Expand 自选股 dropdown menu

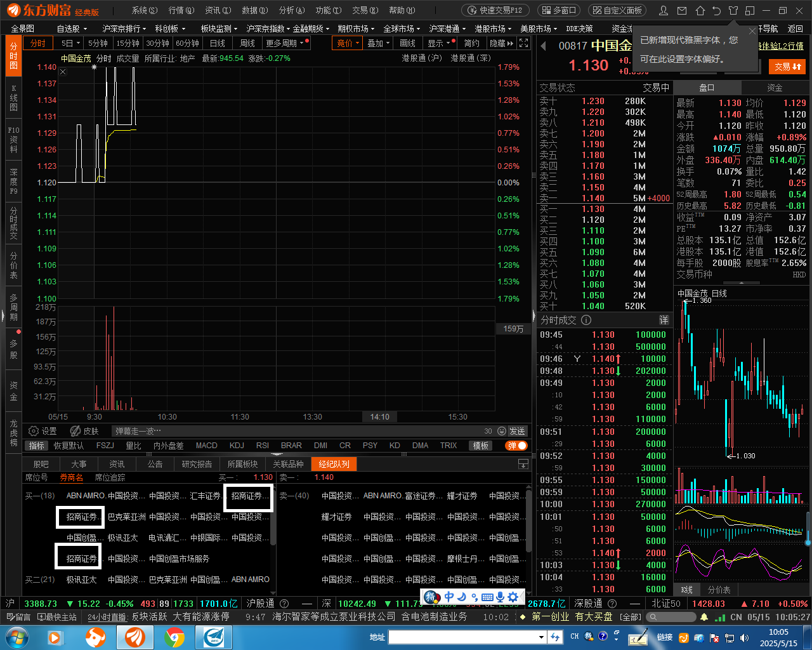coord(72,29)
